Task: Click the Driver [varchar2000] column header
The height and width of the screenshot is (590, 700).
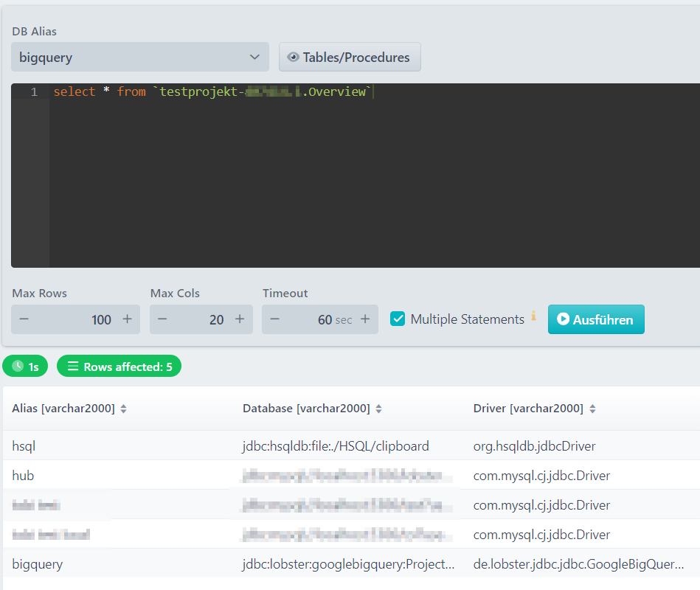Action: tap(528, 409)
